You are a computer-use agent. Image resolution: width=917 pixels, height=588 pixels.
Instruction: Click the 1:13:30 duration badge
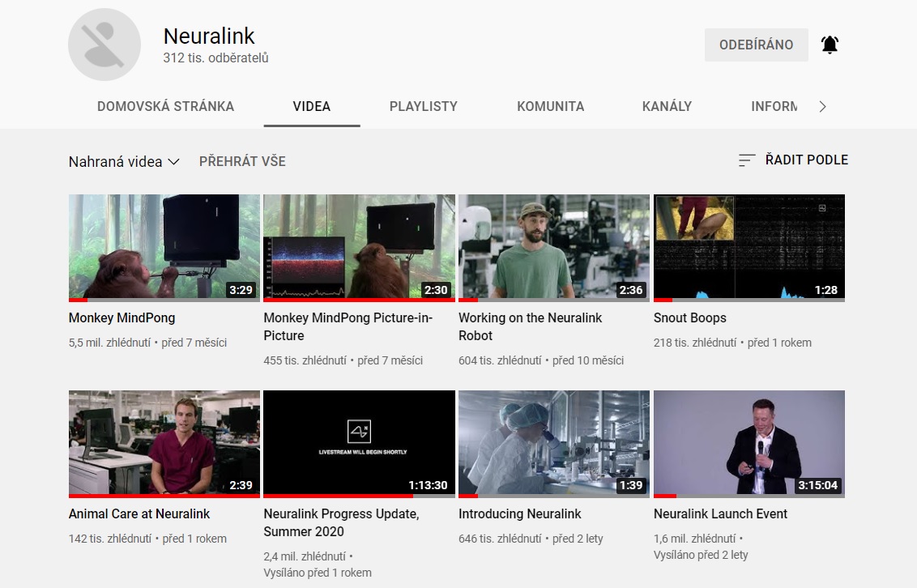428,485
